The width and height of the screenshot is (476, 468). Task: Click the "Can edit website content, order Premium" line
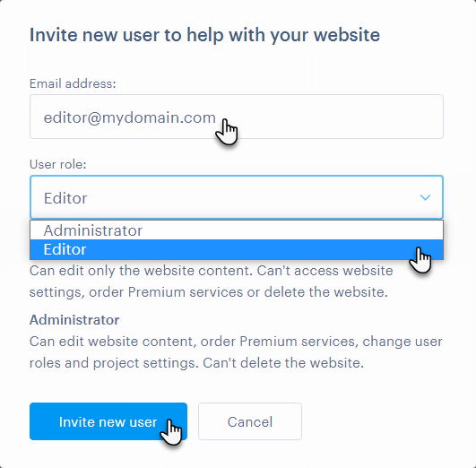pyautogui.click(x=236, y=342)
